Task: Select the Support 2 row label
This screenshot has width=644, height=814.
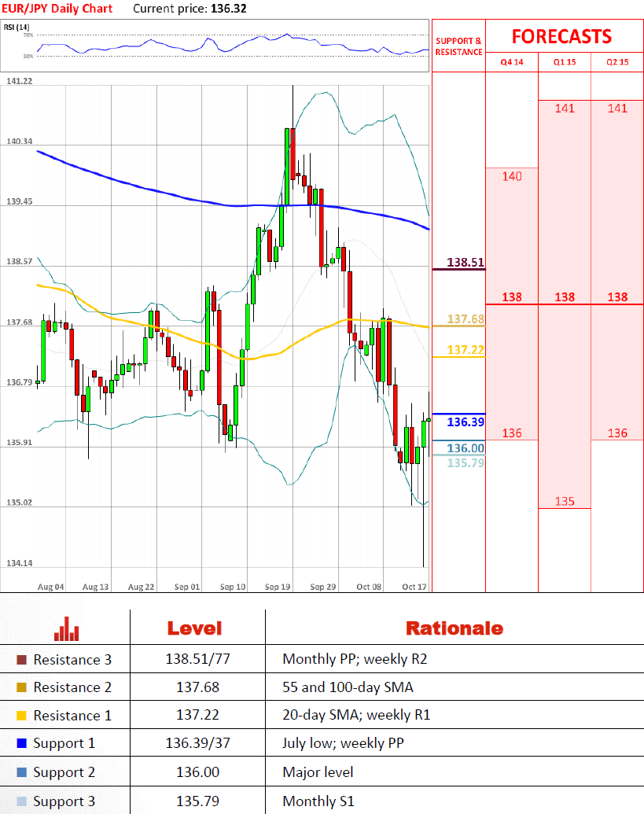Action: (64, 772)
